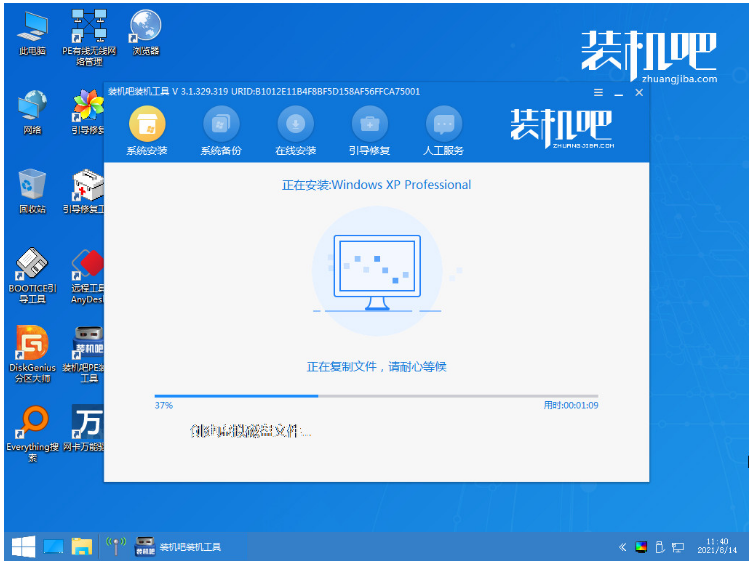Open PE有线无线网络管理 shortcut
Viewport: 751px width, 567px height.
click(x=89, y=38)
